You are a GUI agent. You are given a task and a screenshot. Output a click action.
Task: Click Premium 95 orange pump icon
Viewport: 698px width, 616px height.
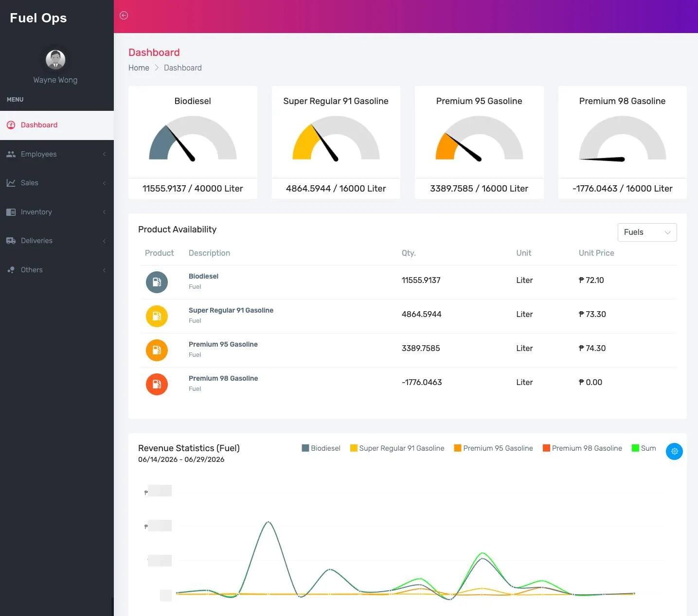tap(157, 350)
